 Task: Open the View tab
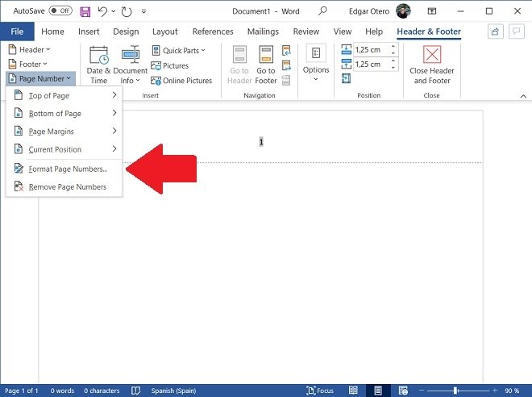point(343,31)
